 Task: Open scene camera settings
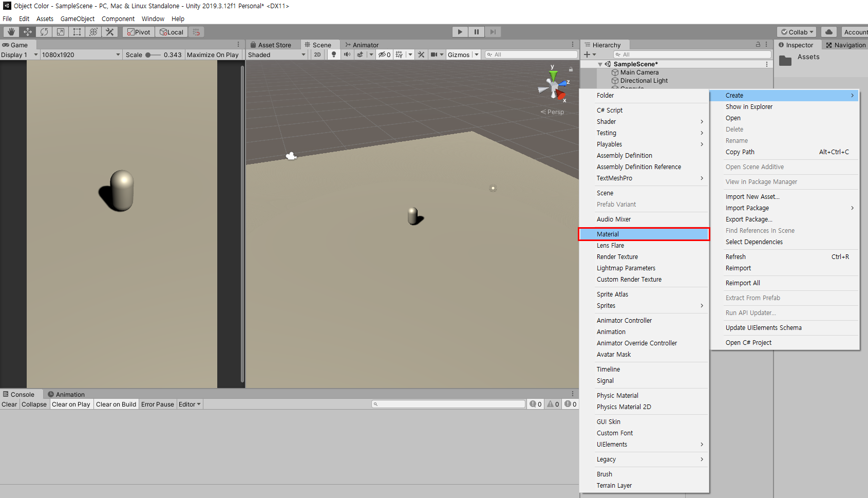click(x=434, y=54)
